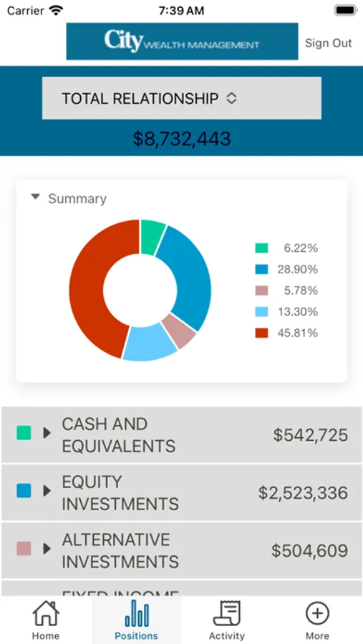
Task: Click the $8,732,443 total value
Action: 182,139
